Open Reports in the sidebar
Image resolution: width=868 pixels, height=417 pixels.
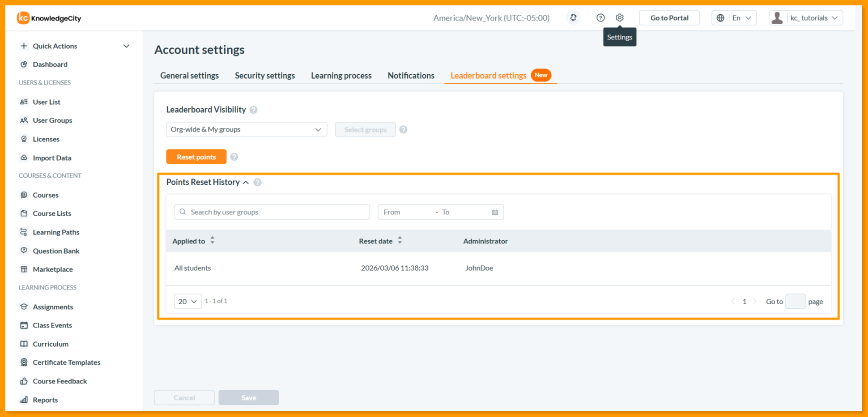point(45,400)
